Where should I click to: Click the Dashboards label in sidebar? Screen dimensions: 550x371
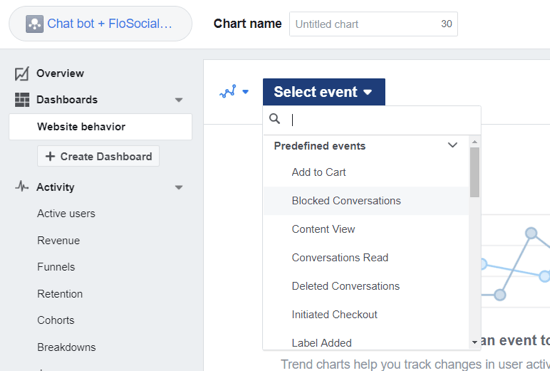point(67,100)
